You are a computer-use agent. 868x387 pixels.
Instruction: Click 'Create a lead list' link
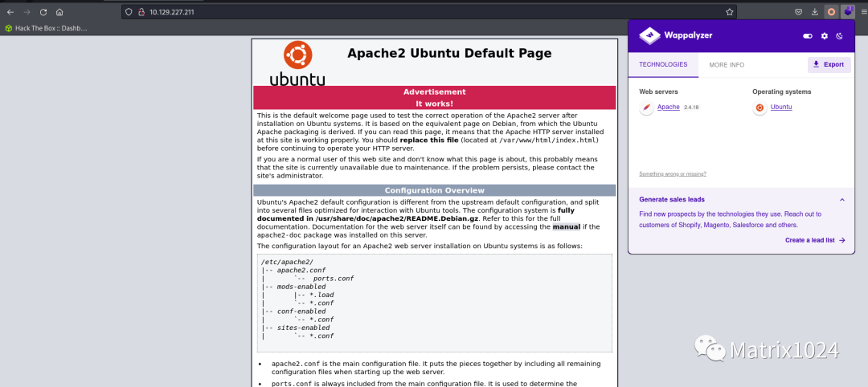(x=815, y=241)
